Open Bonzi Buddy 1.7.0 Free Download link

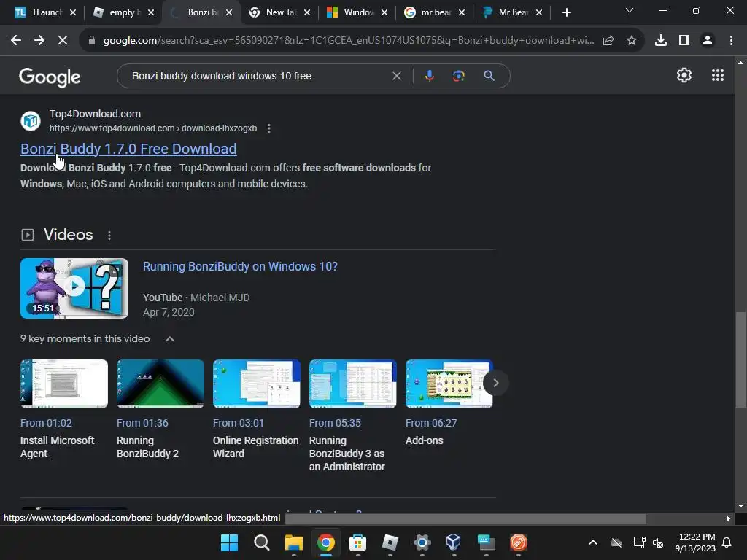pos(128,149)
